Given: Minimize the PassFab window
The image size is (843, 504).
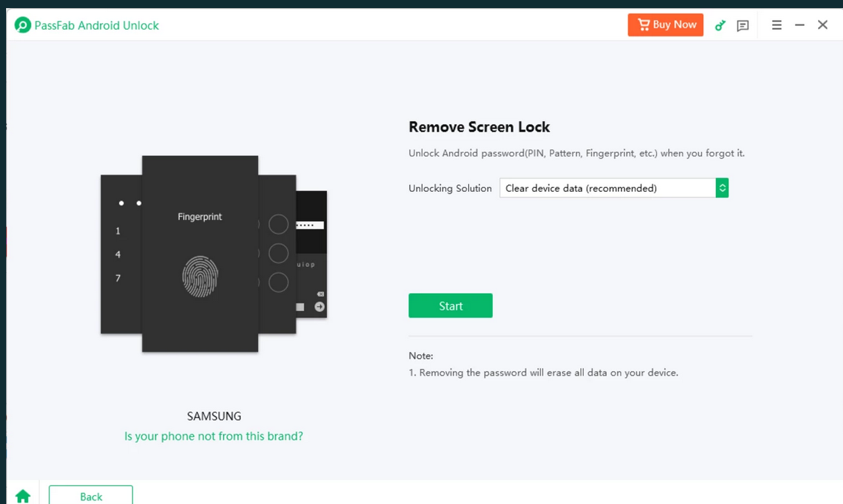Looking at the screenshot, I should (x=800, y=25).
